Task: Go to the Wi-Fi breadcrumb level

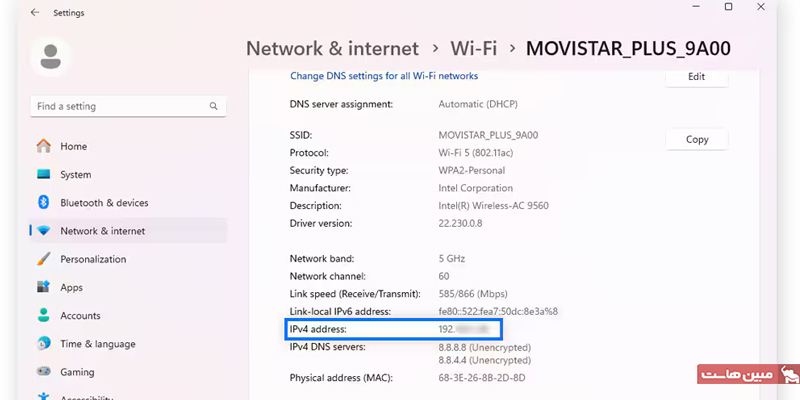Action: click(474, 48)
